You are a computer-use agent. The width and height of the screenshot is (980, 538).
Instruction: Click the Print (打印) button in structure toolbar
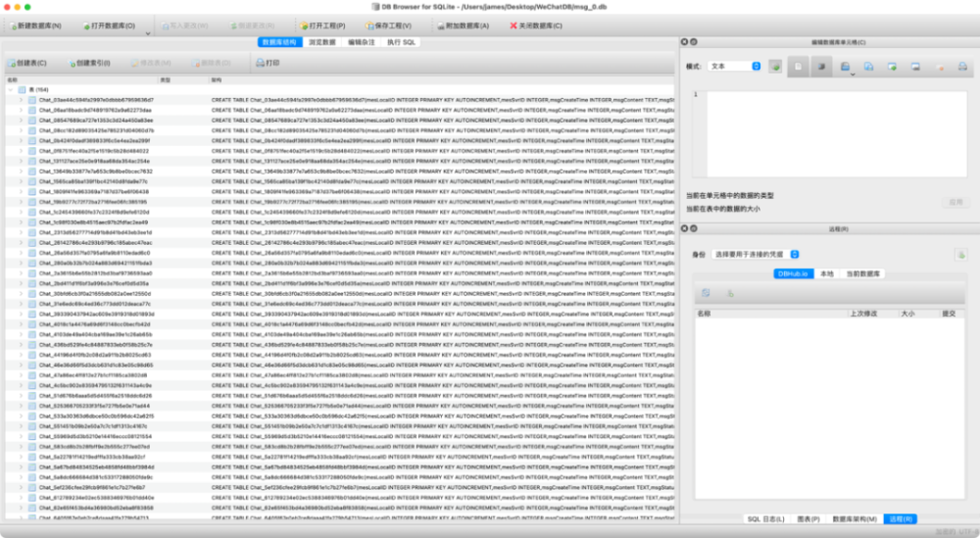click(268, 63)
